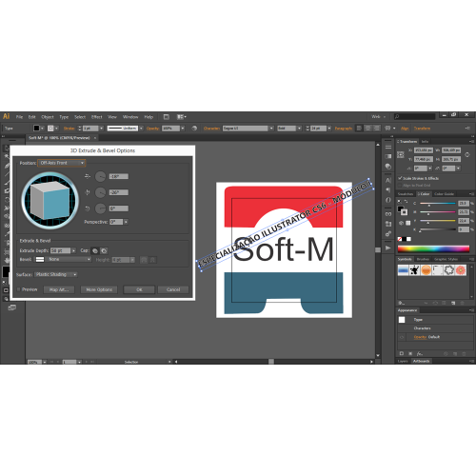Click the 3D cube rotation trackball preview
476x476 pixels.
tap(50, 201)
